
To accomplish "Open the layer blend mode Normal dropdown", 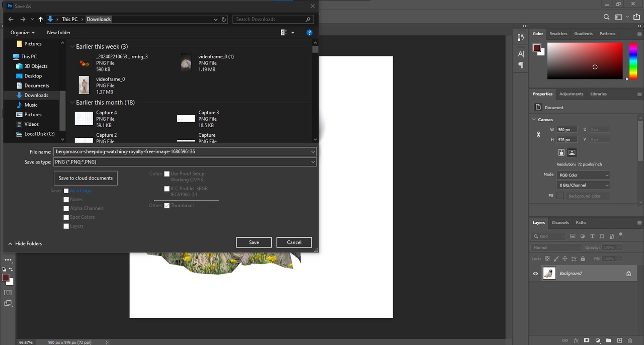I will (556, 247).
